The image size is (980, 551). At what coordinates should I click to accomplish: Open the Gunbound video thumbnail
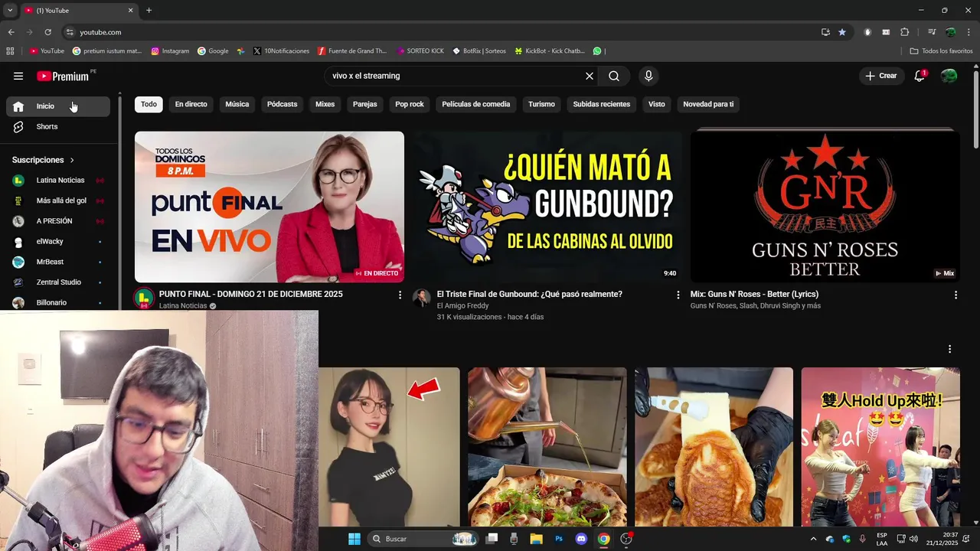tap(547, 207)
